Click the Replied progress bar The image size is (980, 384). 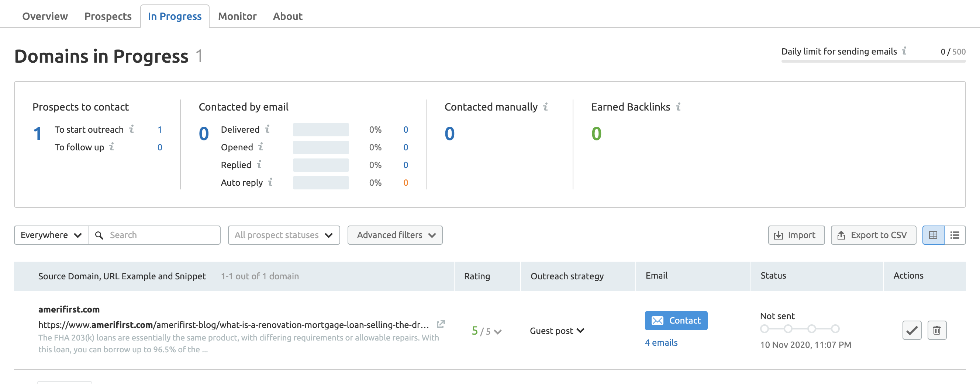click(x=321, y=165)
